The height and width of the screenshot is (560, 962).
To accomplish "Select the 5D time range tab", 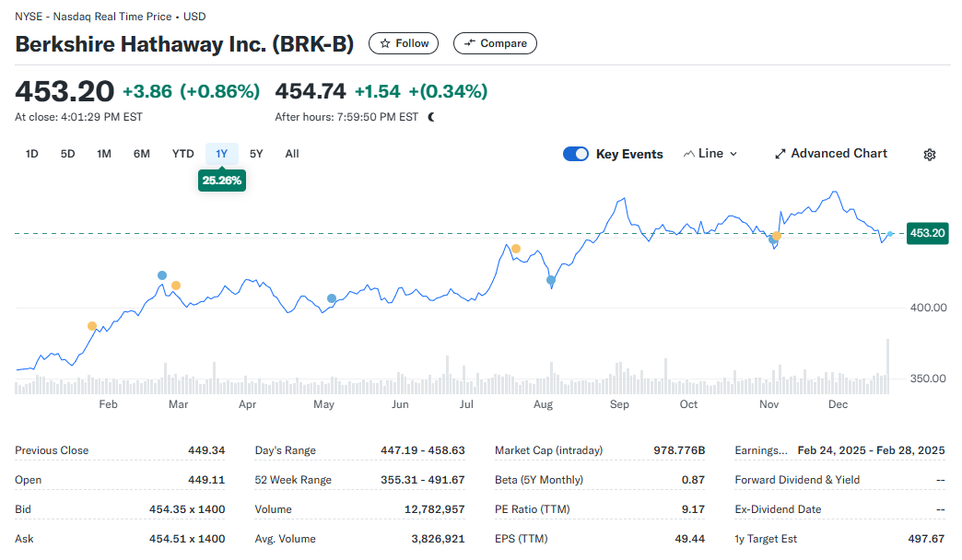I will coord(67,154).
